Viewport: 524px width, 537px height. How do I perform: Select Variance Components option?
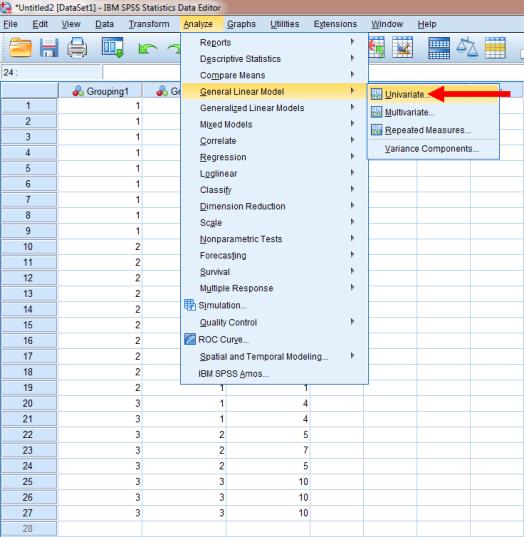pos(432,148)
